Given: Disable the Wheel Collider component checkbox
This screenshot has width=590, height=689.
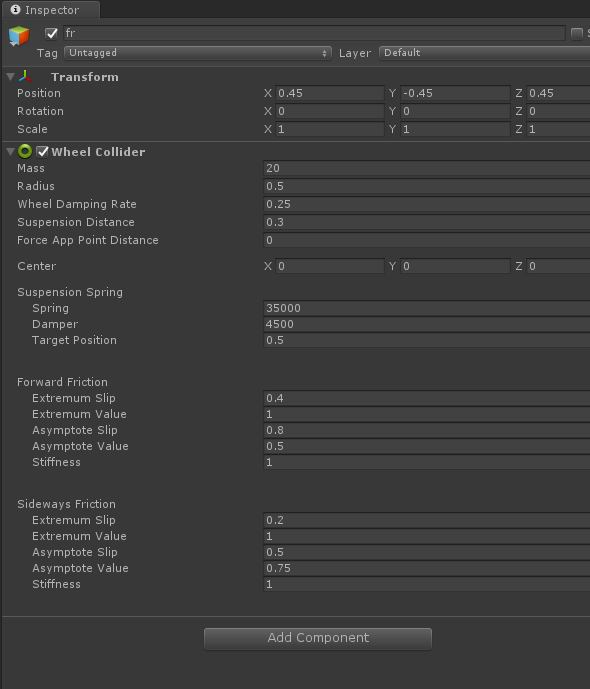Looking at the screenshot, I should [42, 152].
